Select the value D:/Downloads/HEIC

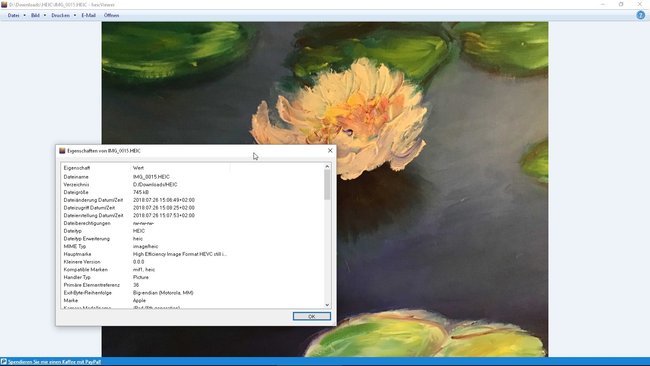(155, 184)
